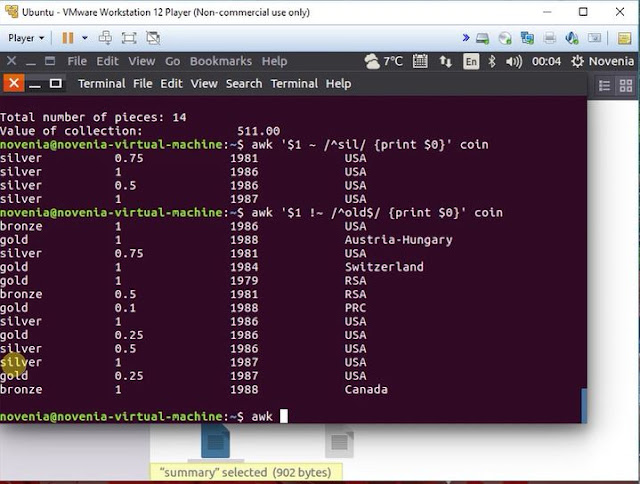Open the Go menu in the top panel
The width and height of the screenshot is (640, 484).
[172, 61]
